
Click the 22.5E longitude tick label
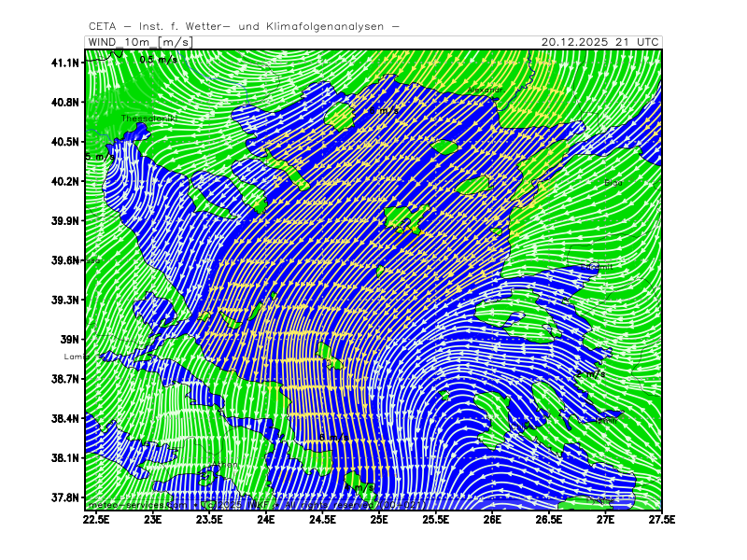[96, 517]
